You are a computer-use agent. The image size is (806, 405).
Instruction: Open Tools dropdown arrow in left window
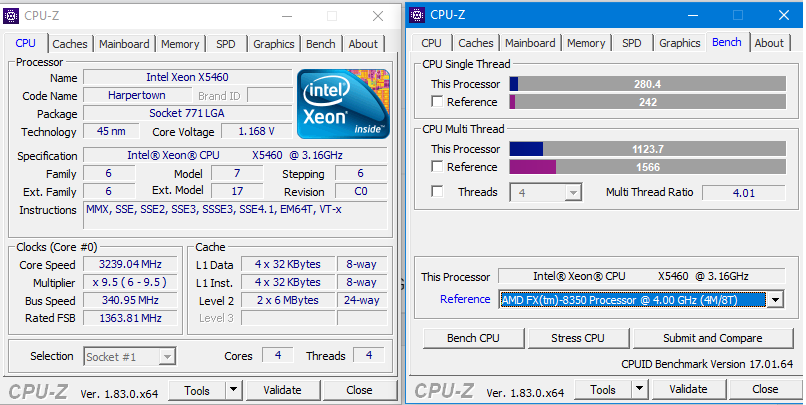233,390
